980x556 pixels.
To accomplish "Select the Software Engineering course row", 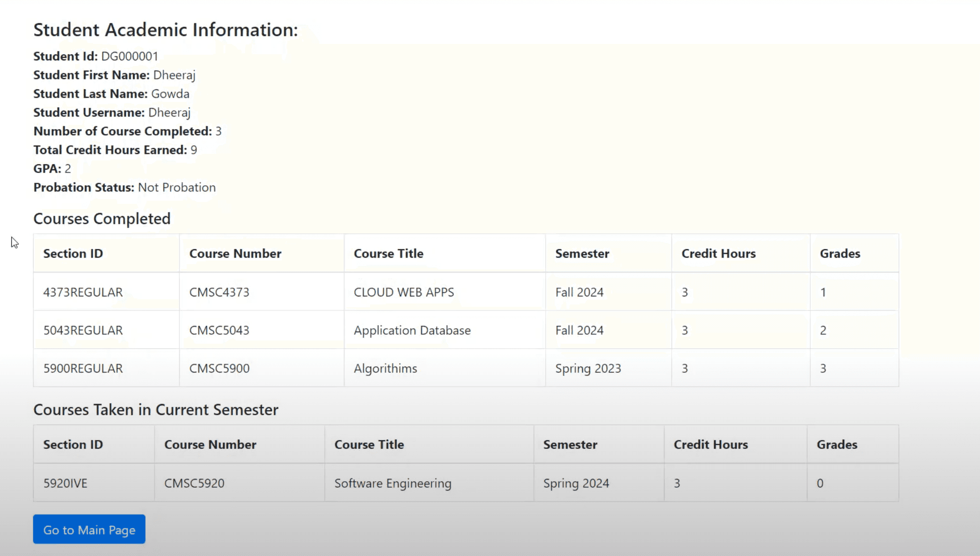I will pyautogui.click(x=393, y=483).
